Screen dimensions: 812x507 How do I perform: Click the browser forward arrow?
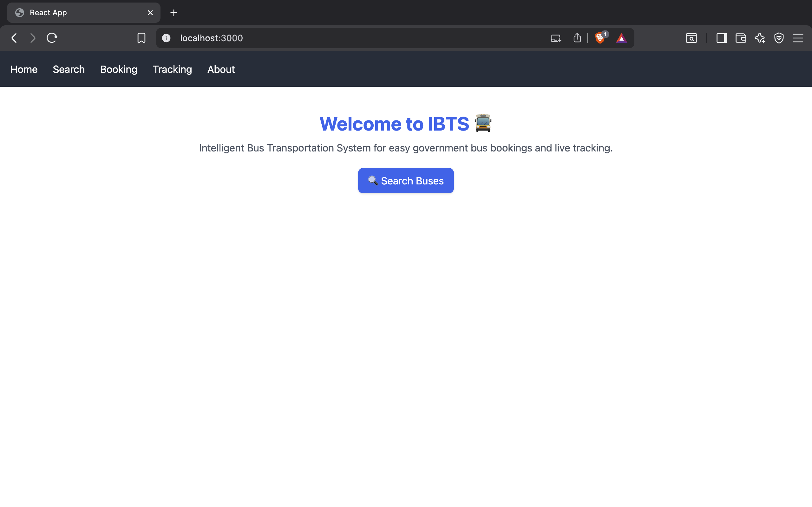point(33,38)
